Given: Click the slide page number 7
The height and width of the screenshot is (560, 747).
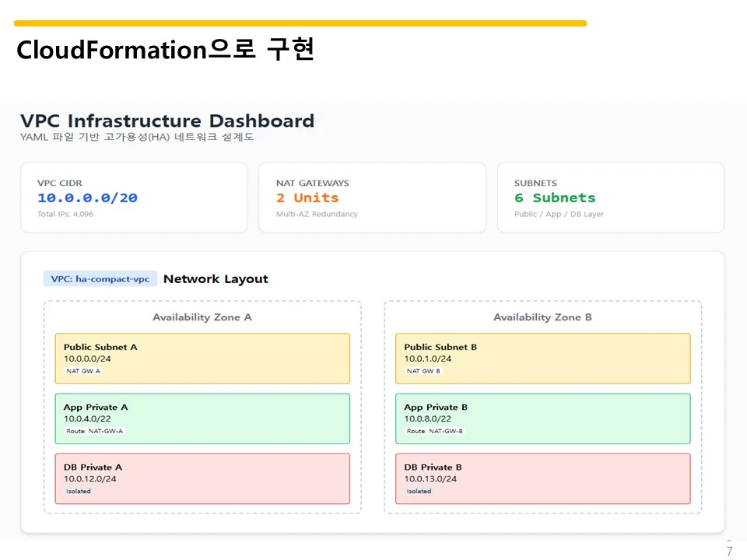Looking at the screenshot, I should (729, 551).
